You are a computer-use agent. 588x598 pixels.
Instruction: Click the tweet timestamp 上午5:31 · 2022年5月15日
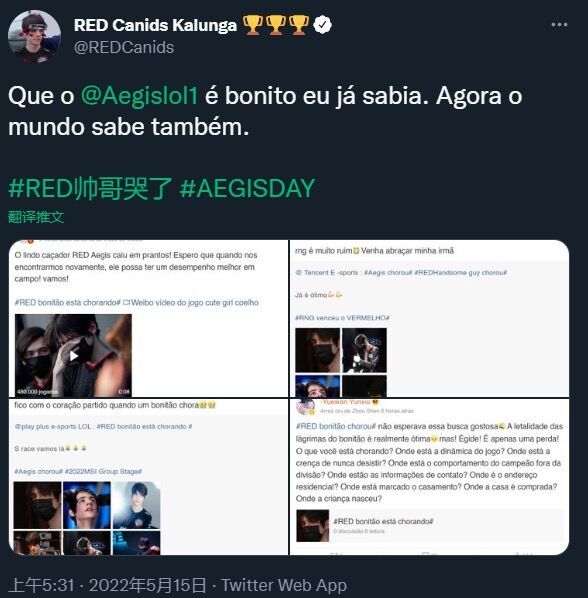[107, 585]
